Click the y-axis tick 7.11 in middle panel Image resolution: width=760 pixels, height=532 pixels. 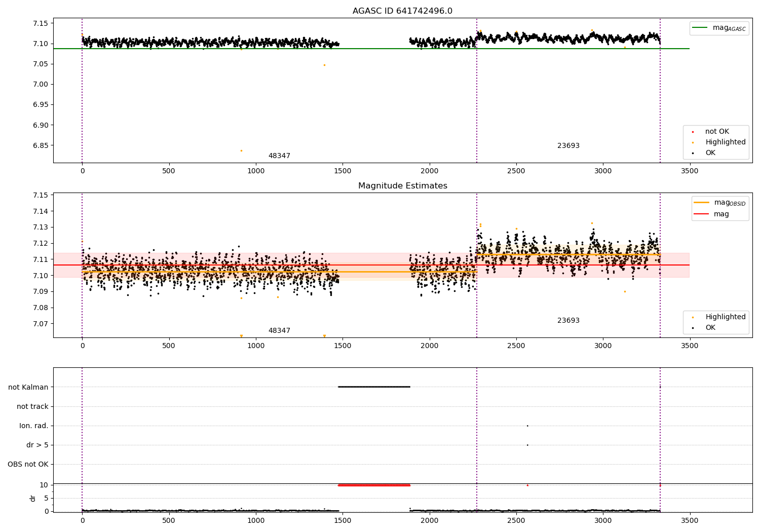(x=40, y=259)
